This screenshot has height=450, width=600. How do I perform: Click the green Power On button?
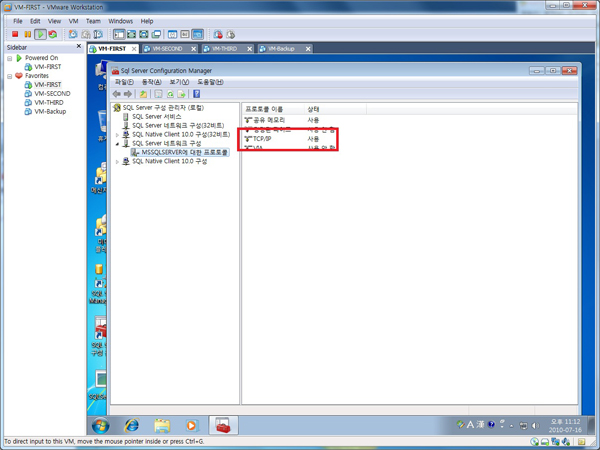(40, 34)
